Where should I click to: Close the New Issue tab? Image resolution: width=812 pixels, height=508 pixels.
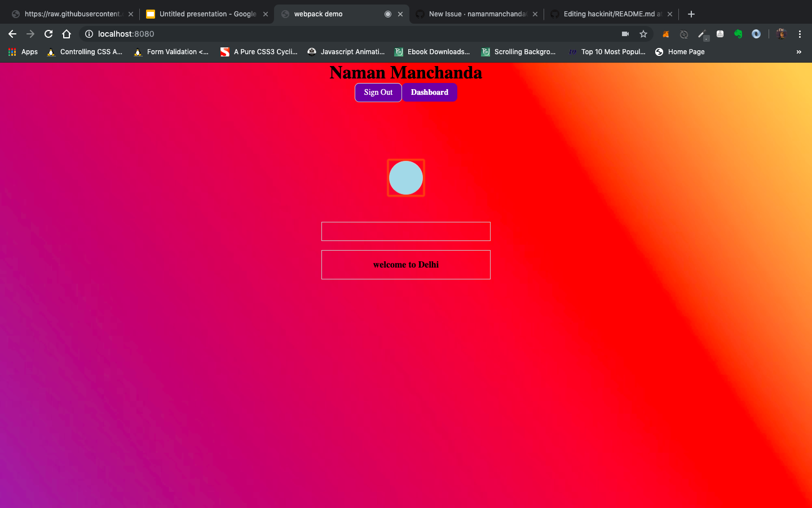coord(535,14)
